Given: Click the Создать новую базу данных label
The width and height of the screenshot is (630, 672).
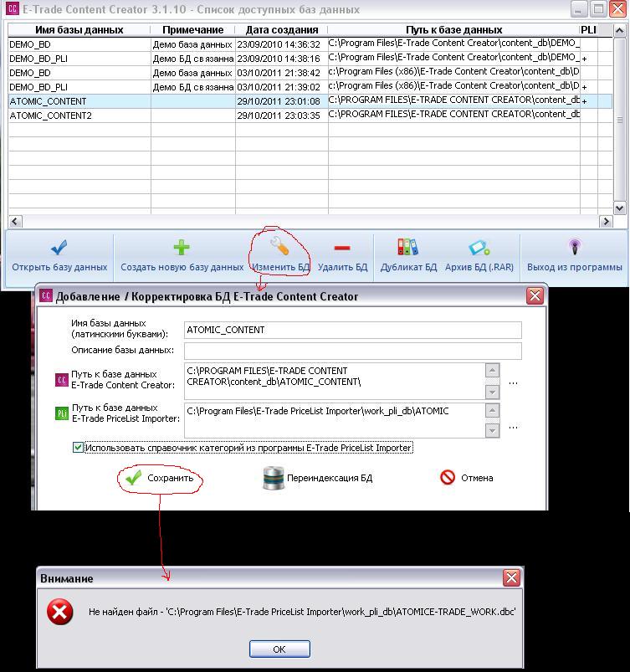Looking at the screenshot, I should (x=182, y=267).
